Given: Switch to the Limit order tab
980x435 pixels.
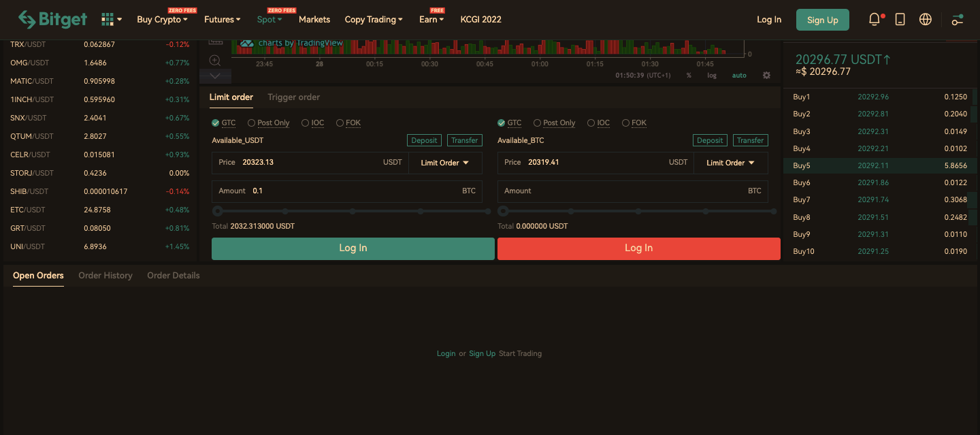Looking at the screenshot, I should (x=231, y=97).
